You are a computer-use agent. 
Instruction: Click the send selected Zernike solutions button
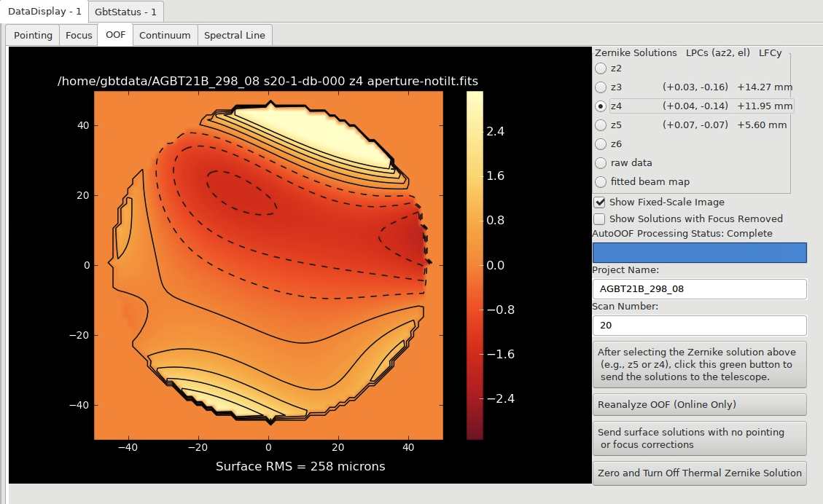click(x=700, y=364)
